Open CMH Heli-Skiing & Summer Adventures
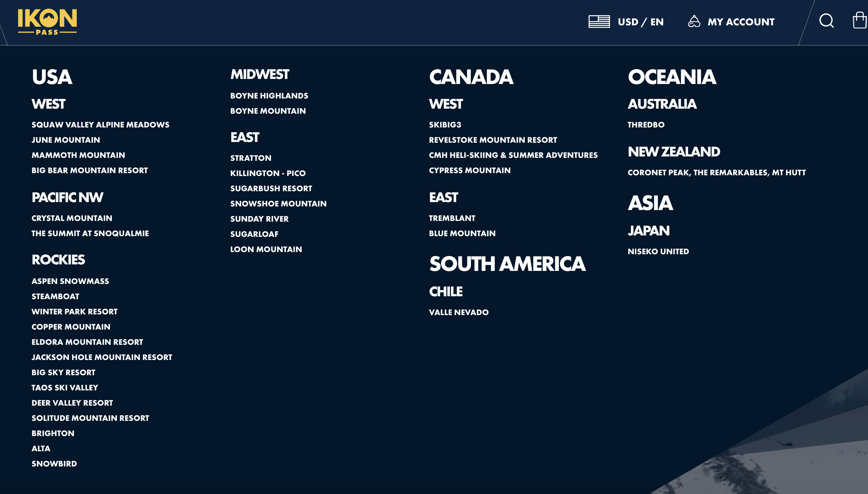The width and height of the screenshot is (868, 494). click(513, 155)
